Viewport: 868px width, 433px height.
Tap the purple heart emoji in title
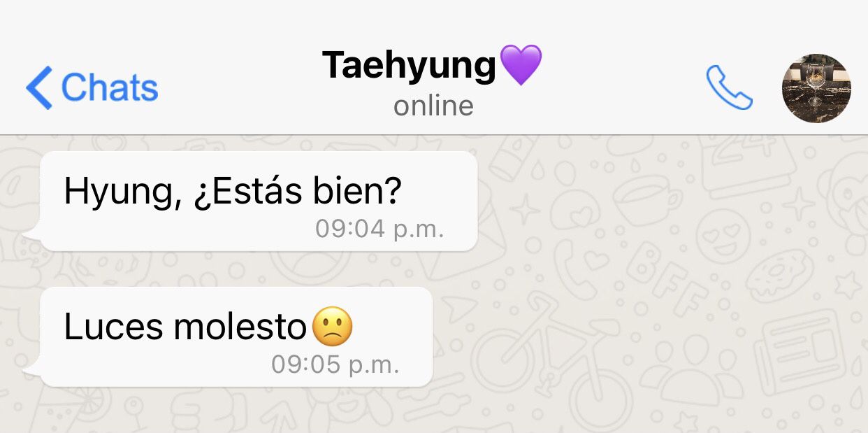pos(520,65)
